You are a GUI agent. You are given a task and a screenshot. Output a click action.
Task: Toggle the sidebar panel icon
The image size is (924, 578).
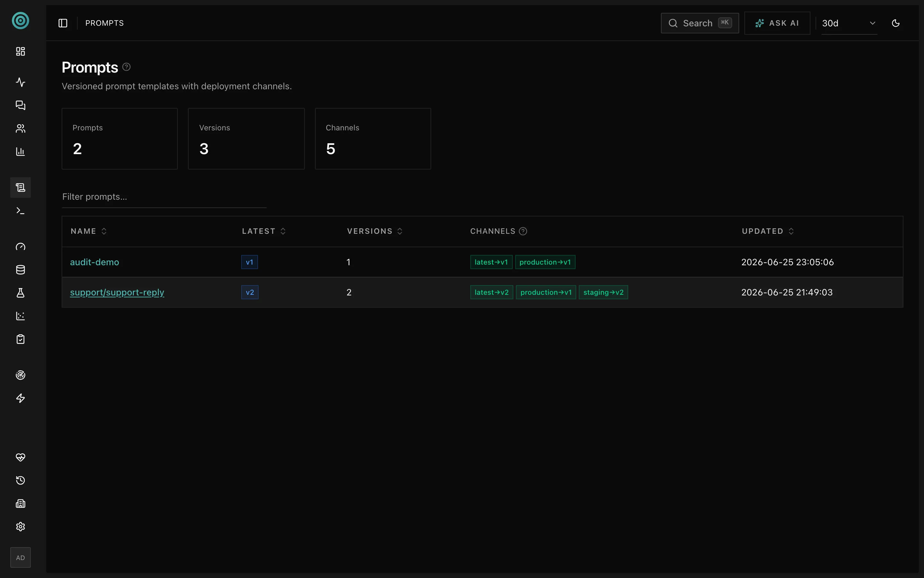click(x=63, y=23)
